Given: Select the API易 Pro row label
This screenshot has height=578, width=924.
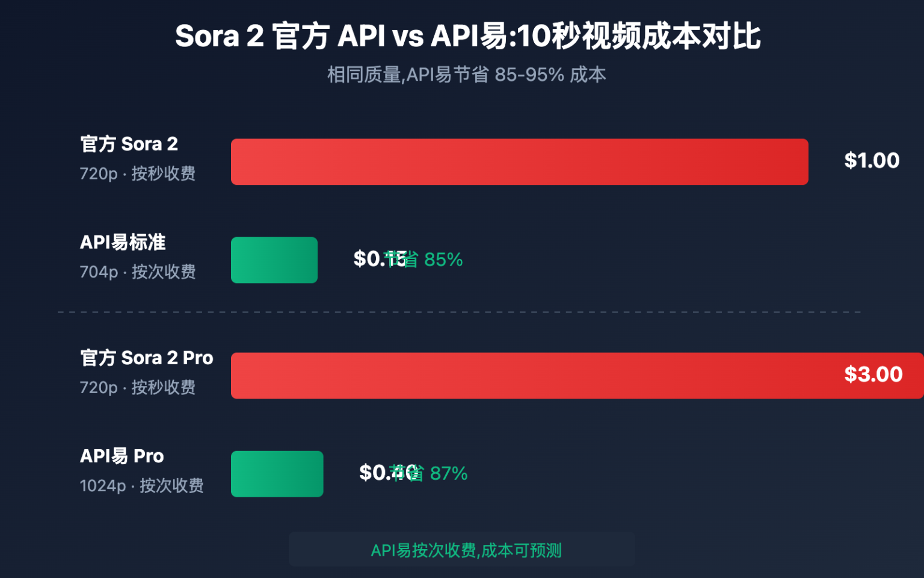Looking at the screenshot, I should [x=122, y=456].
